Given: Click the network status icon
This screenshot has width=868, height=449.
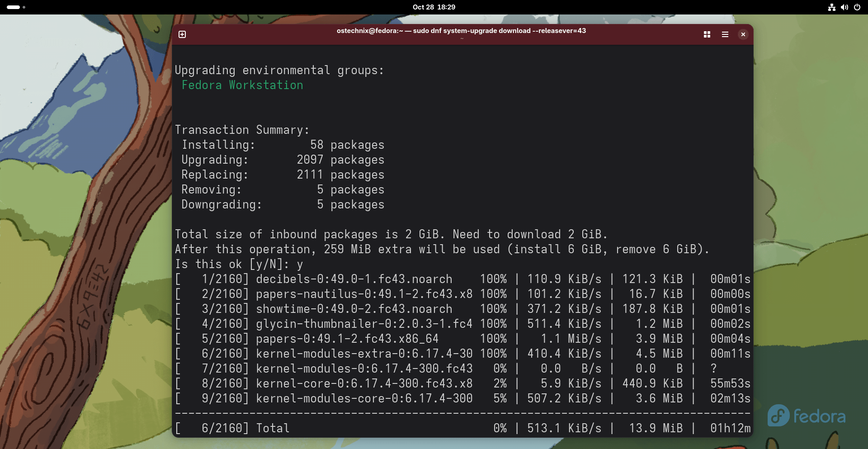Looking at the screenshot, I should click(831, 7).
